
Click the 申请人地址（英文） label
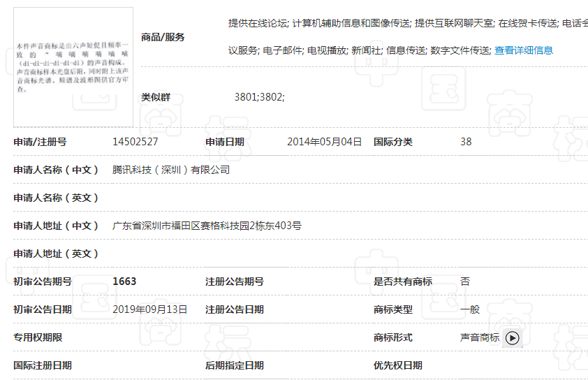(x=57, y=254)
